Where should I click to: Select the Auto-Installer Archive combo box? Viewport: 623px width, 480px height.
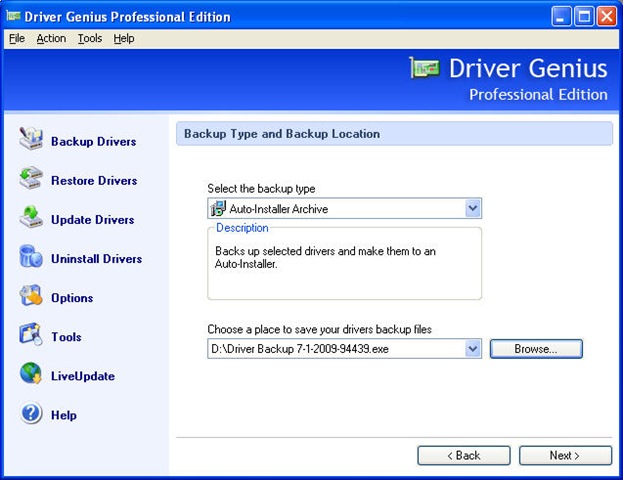(344, 208)
